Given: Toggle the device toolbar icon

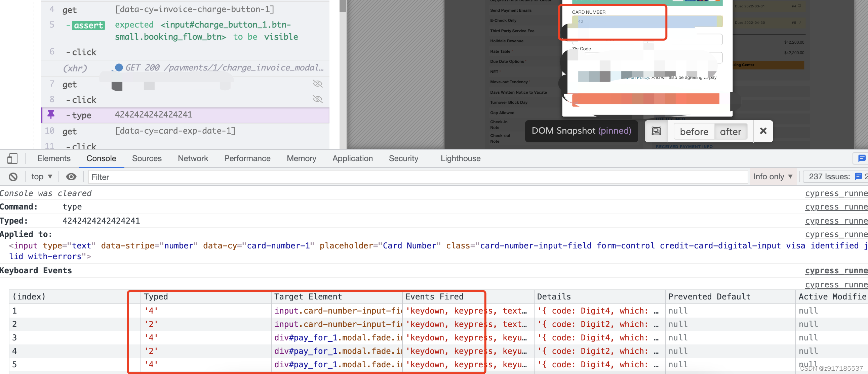Looking at the screenshot, I should point(12,158).
